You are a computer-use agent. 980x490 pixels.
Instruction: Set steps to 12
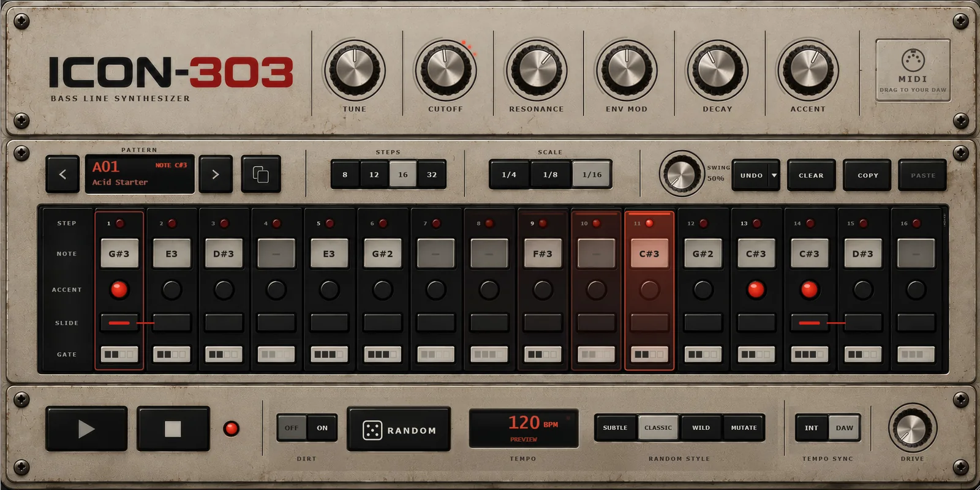[374, 175]
